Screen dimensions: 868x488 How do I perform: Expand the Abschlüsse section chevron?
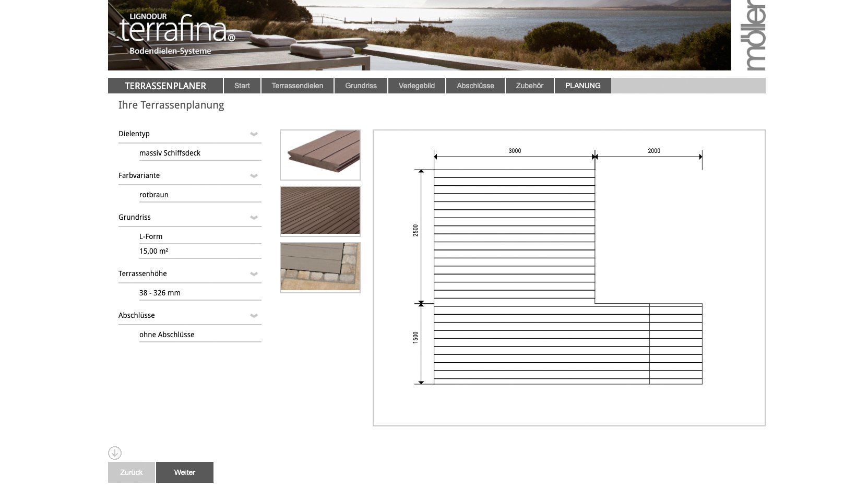point(254,316)
